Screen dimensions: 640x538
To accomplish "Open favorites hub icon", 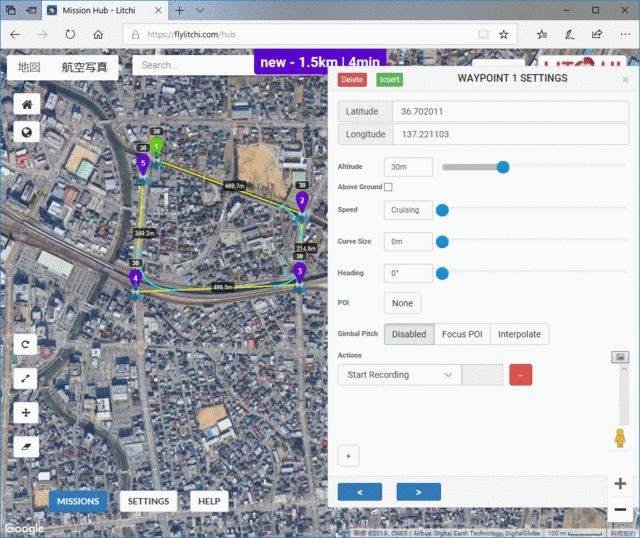I will click(542, 34).
